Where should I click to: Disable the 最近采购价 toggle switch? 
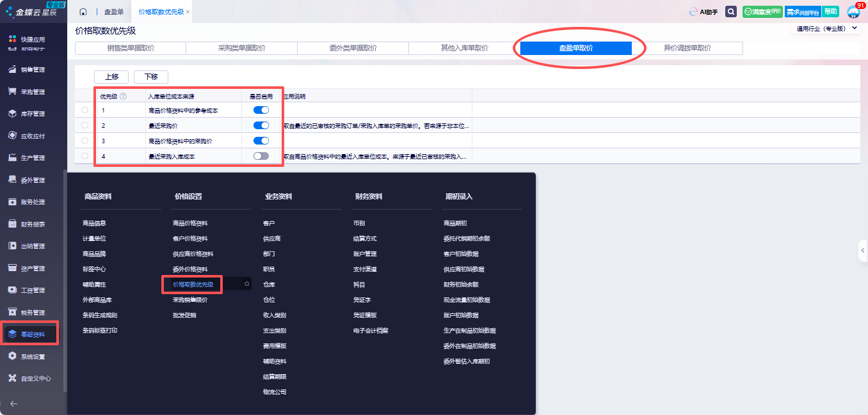[x=261, y=125]
